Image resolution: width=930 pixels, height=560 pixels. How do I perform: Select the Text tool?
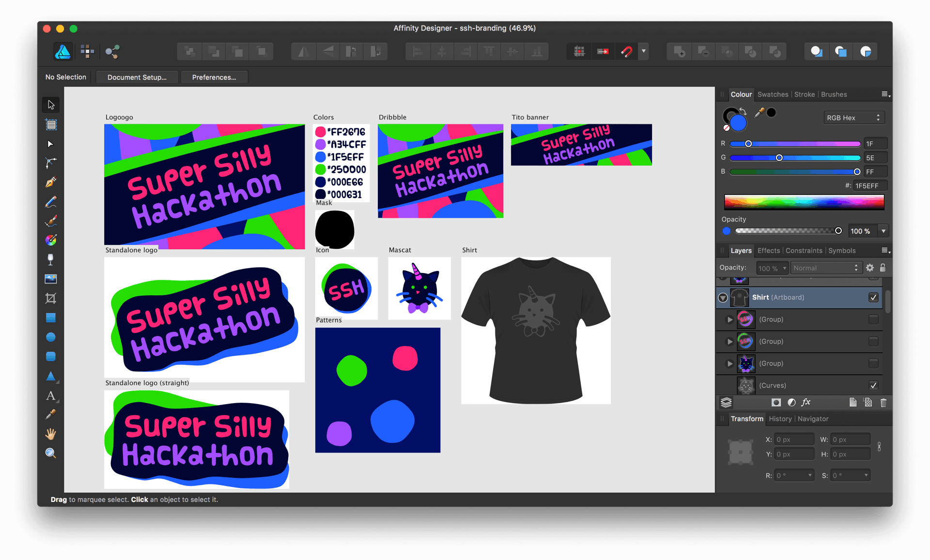click(x=51, y=396)
